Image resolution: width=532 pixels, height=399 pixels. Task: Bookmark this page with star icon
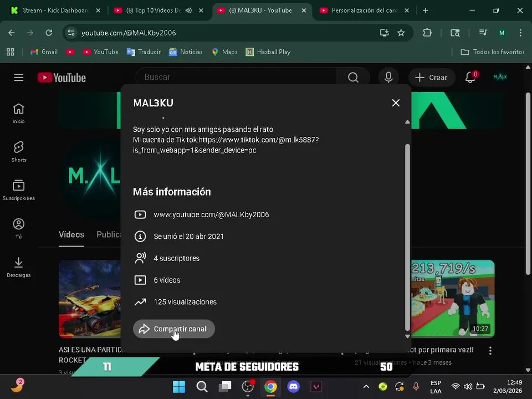pyautogui.click(x=401, y=33)
